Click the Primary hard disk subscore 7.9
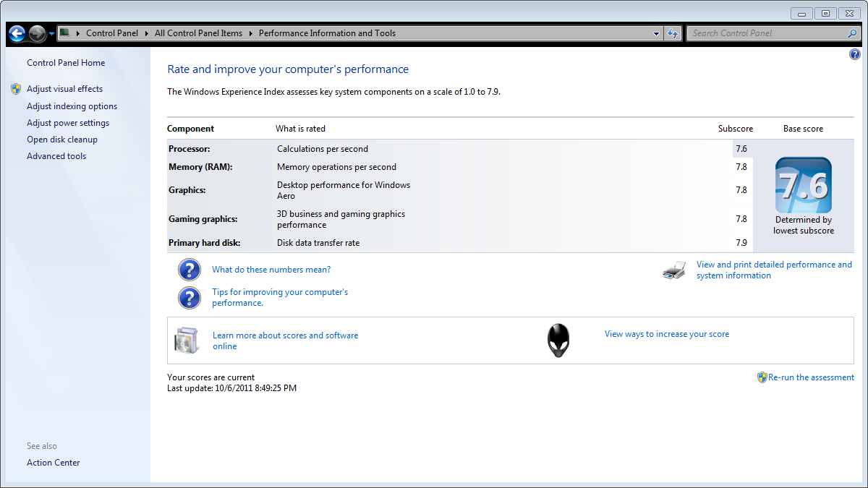Screen dimensions: 868x488 click(x=741, y=243)
